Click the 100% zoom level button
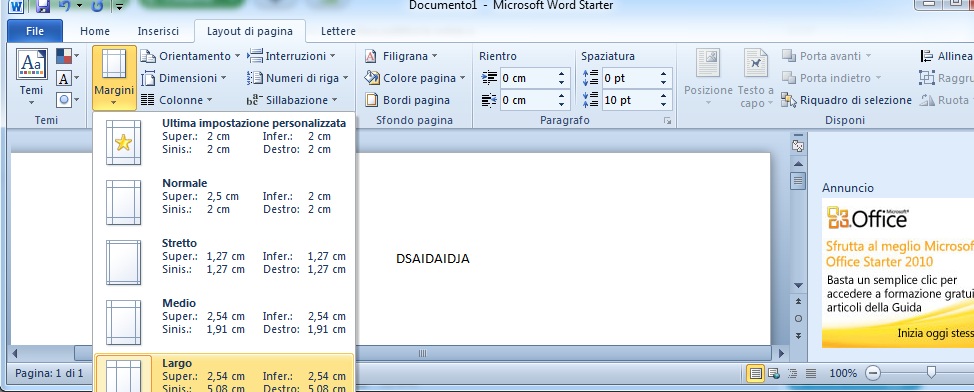Image resolution: width=974 pixels, height=392 pixels. tap(843, 373)
